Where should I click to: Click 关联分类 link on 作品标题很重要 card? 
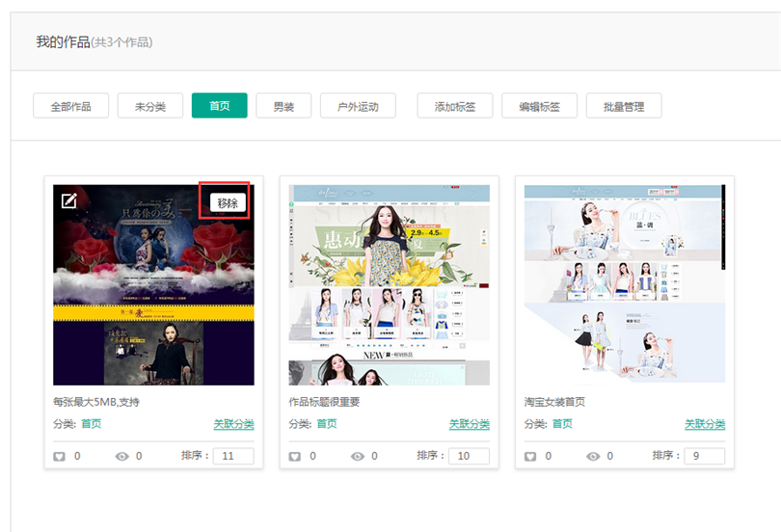(x=470, y=424)
